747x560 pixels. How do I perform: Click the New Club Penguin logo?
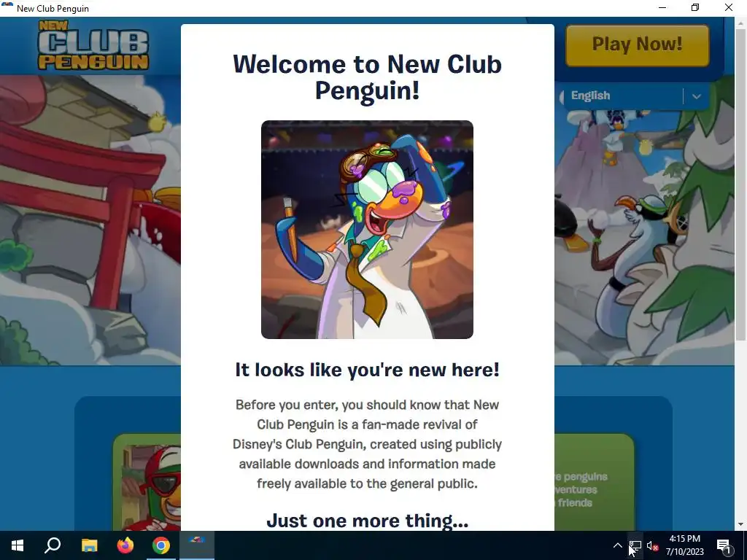coord(93,46)
